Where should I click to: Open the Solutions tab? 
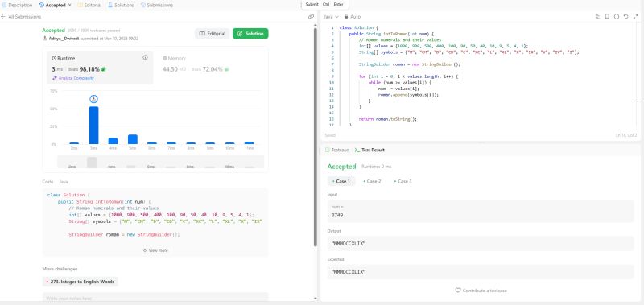[121, 6]
